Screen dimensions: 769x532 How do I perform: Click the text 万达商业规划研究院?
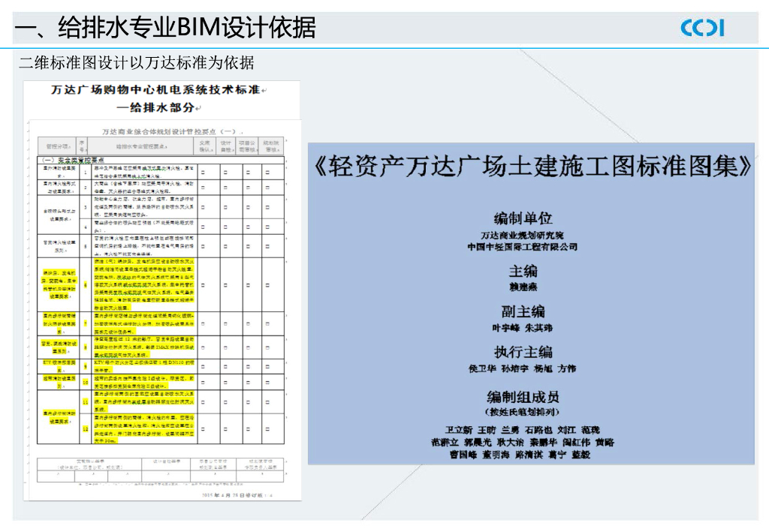pos(523,236)
